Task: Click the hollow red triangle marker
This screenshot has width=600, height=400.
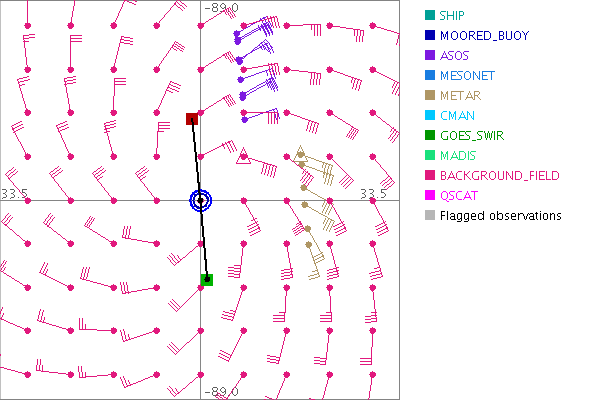Action: [x=242, y=155]
